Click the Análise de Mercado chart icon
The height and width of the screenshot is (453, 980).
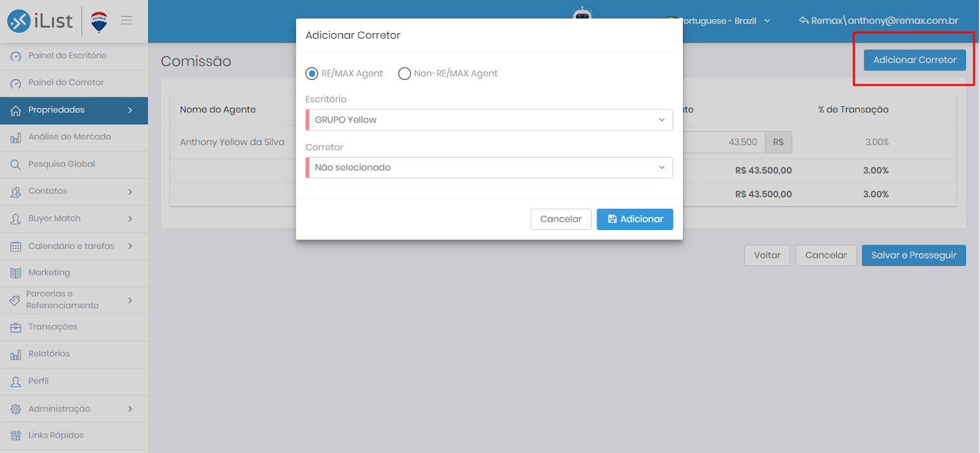tap(16, 137)
